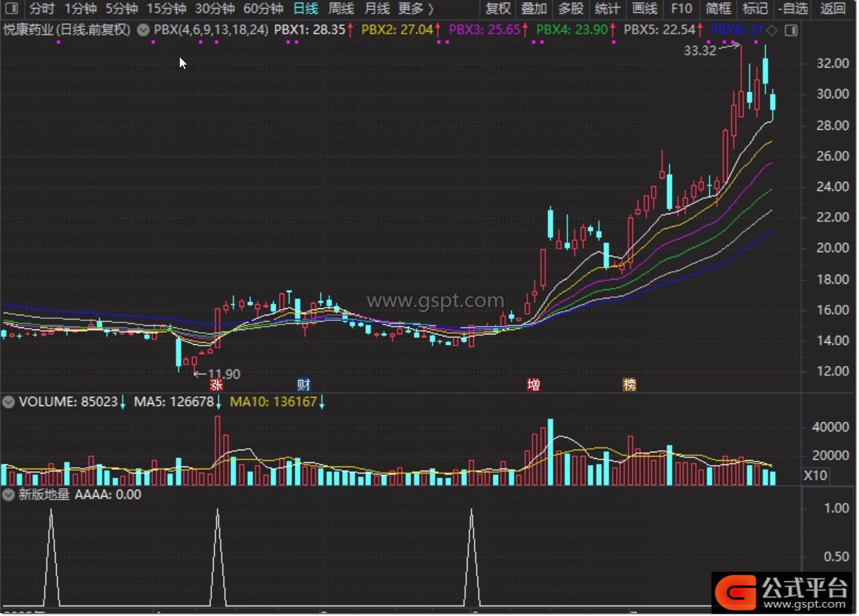Click the 返回 back button
The height and width of the screenshot is (616, 859).
833,9
